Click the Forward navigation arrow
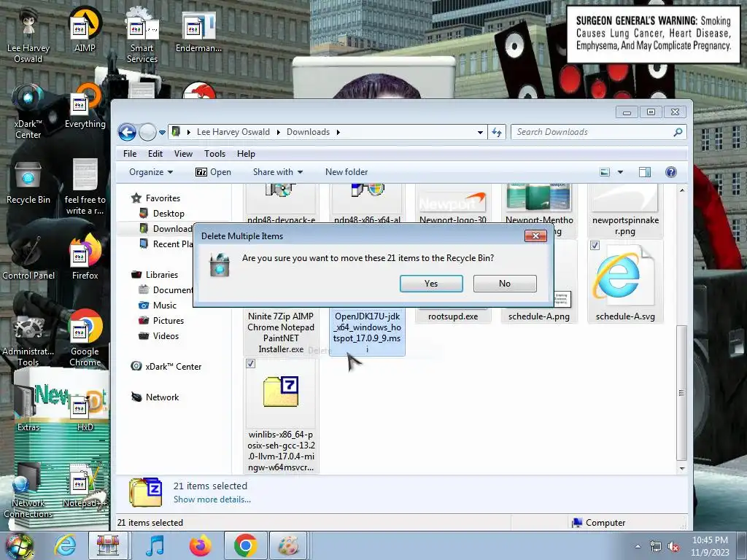The width and height of the screenshot is (747, 560). (x=147, y=132)
